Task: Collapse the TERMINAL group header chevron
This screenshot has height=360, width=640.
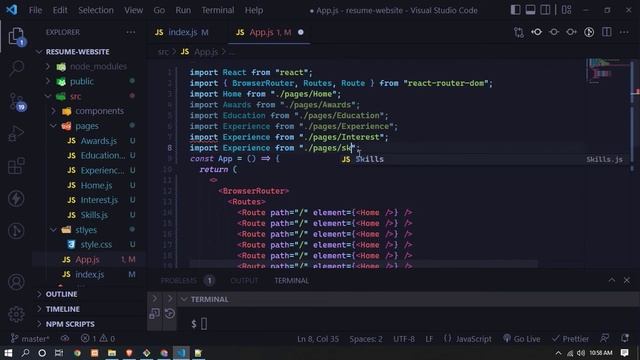Action: (184, 299)
